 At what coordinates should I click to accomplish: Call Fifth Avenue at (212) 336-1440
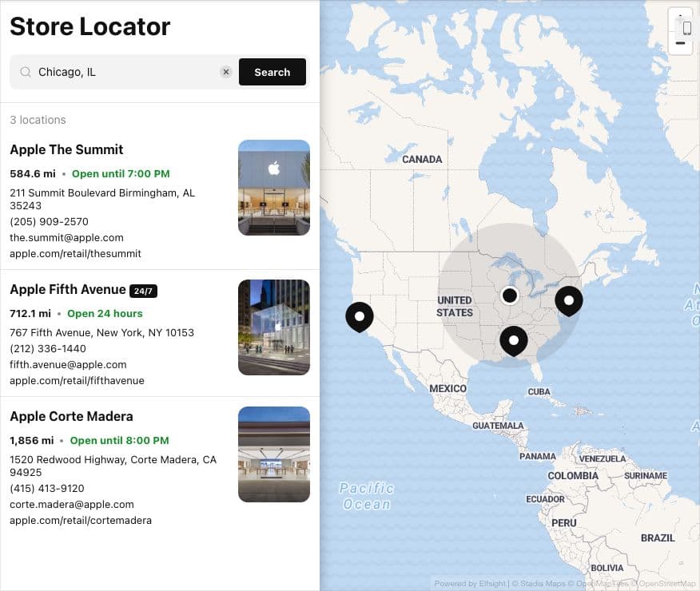pyautogui.click(x=48, y=349)
